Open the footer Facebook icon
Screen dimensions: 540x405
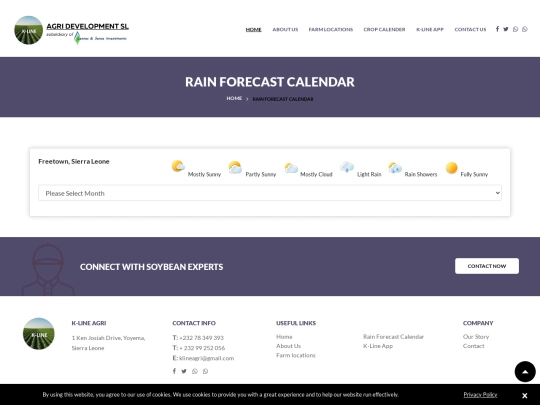(x=174, y=371)
